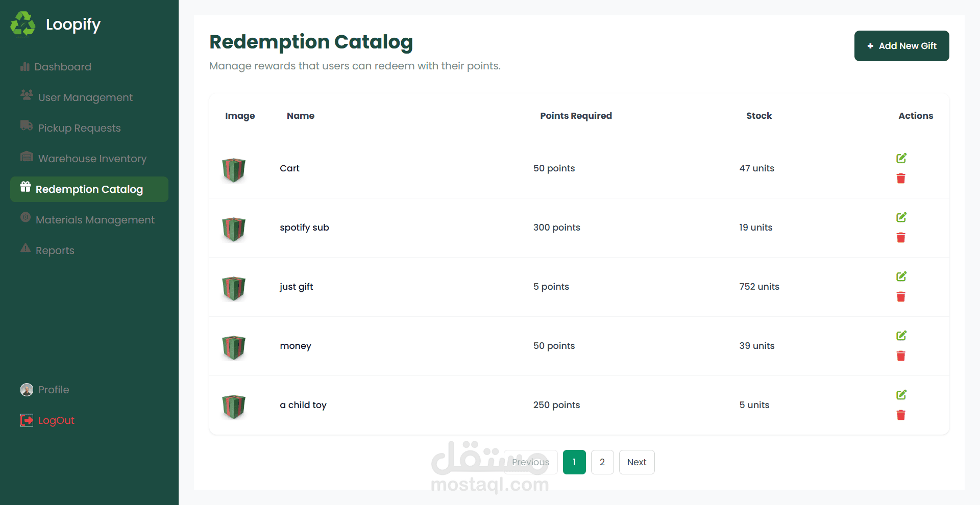Image resolution: width=980 pixels, height=505 pixels.
Task: Delete the a child toy gift
Action: [901, 415]
